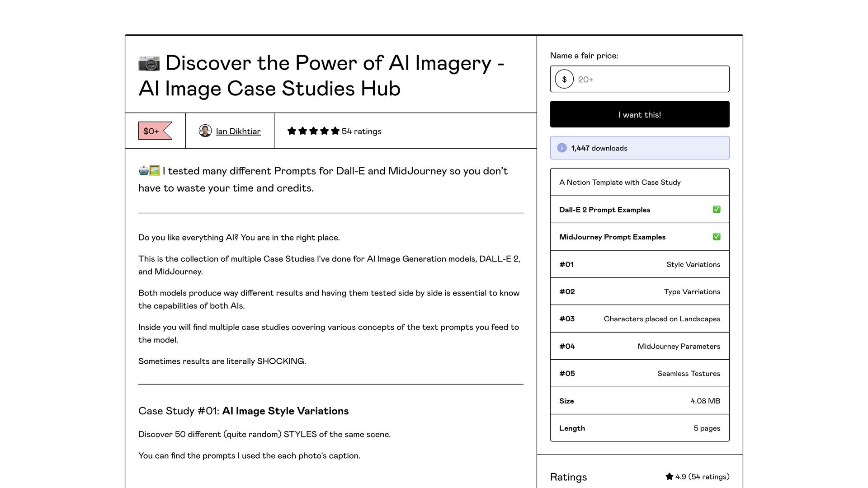Screen dimensions: 868x488
Task: Open the Ian Dikhtiar profile link
Action: pos(238,131)
